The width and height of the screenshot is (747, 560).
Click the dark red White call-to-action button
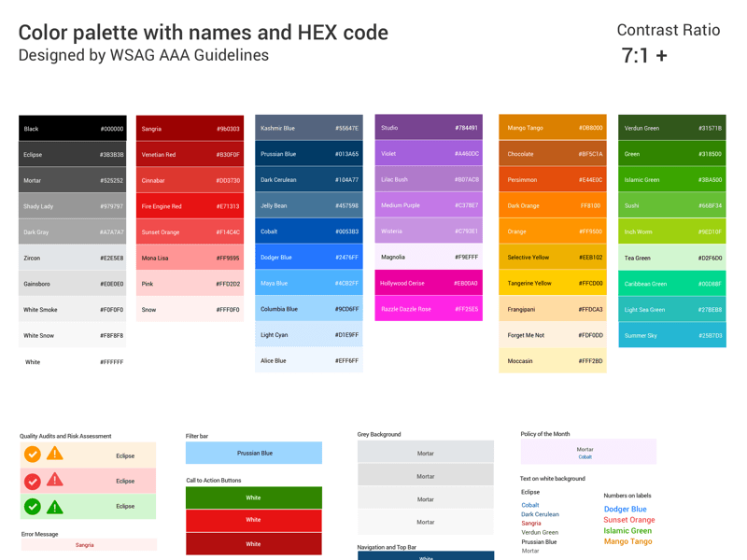point(254,544)
